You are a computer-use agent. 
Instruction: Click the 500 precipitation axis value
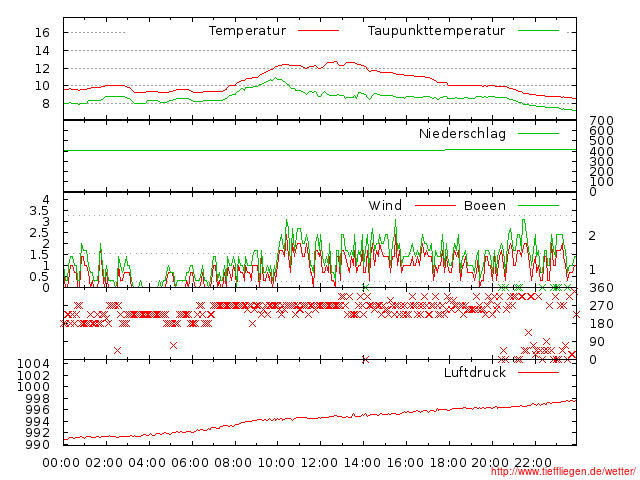[x=601, y=141]
